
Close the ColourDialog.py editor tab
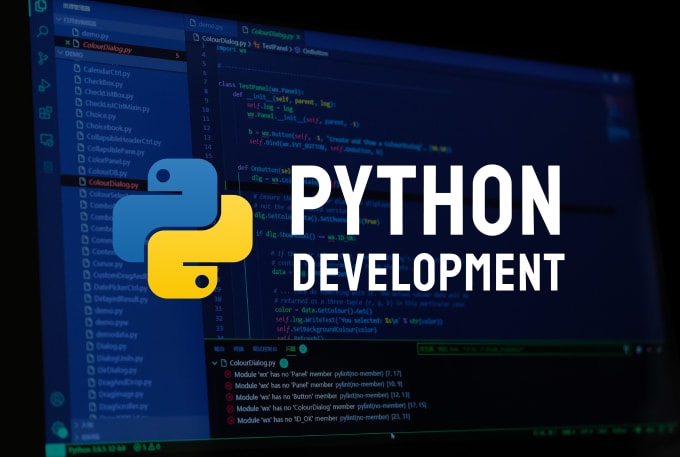pos(298,36)
